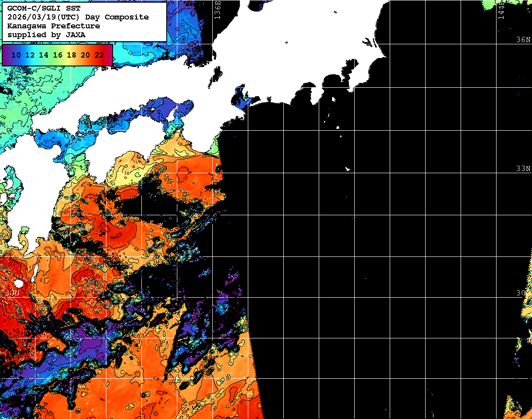532x419 pixels.
Task: Click the 36N latitude label
Action: tap(523, 40)
